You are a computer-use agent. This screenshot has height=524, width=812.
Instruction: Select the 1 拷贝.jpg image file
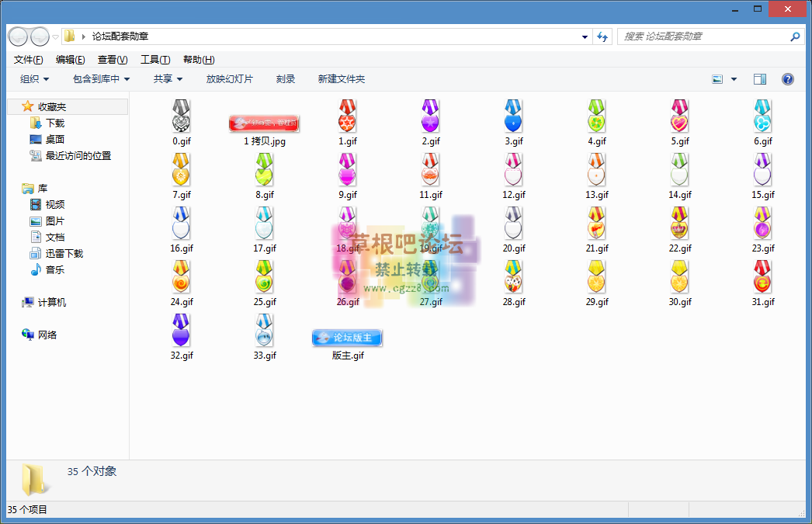[264, 123]
